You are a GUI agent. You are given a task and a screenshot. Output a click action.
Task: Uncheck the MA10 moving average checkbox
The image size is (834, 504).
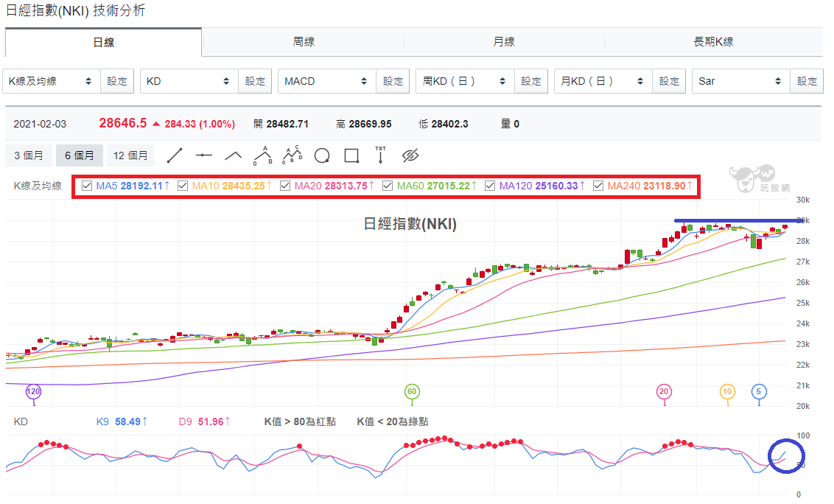click(183, 186)
